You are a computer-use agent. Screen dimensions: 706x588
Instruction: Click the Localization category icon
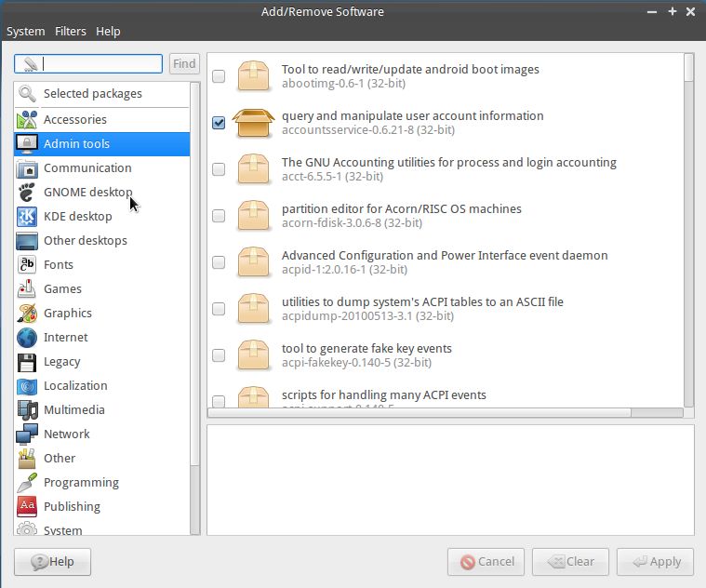pos(27,386)
